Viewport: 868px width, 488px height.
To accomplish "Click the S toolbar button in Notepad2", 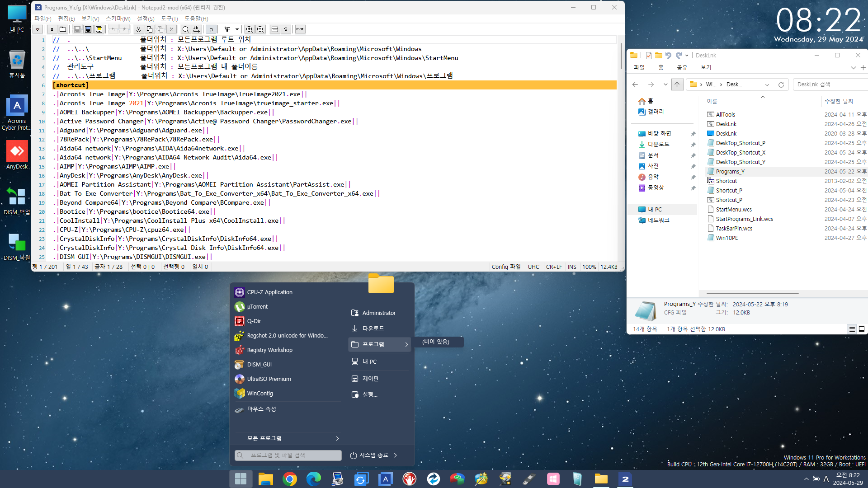I will pos(286,29).
